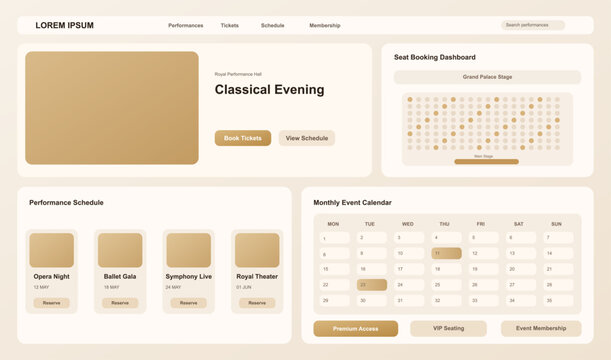Select calendar day 28

[x=558, y=285]
